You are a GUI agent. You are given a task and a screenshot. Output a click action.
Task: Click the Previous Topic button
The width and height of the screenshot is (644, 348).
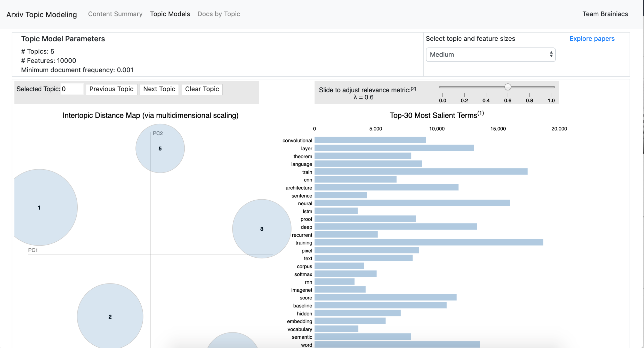click(111, 89)
